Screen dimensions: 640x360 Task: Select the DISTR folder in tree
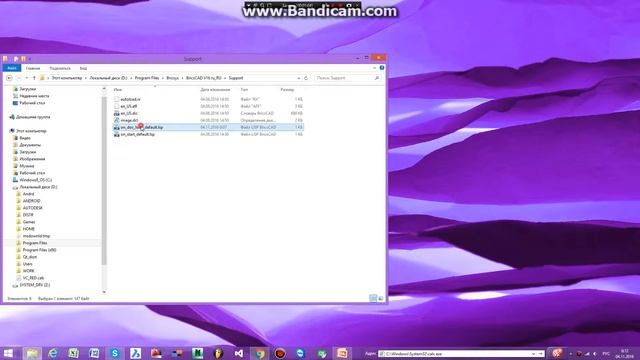[28, 215]
